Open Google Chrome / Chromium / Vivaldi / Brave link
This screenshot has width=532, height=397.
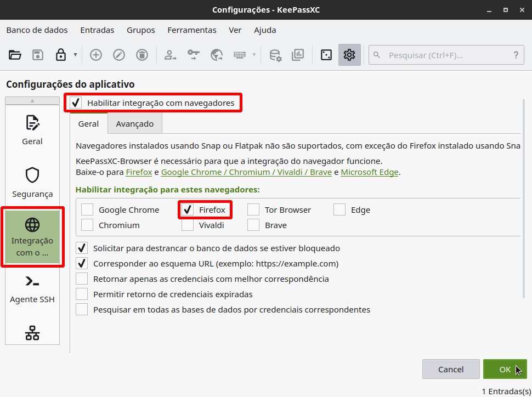pos(246,172)
